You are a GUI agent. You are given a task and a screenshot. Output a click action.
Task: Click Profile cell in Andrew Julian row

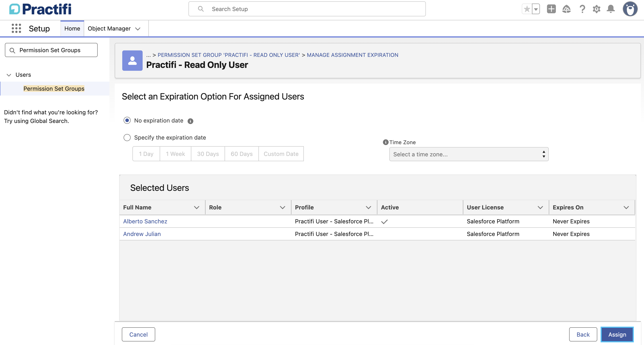point(334,234)
